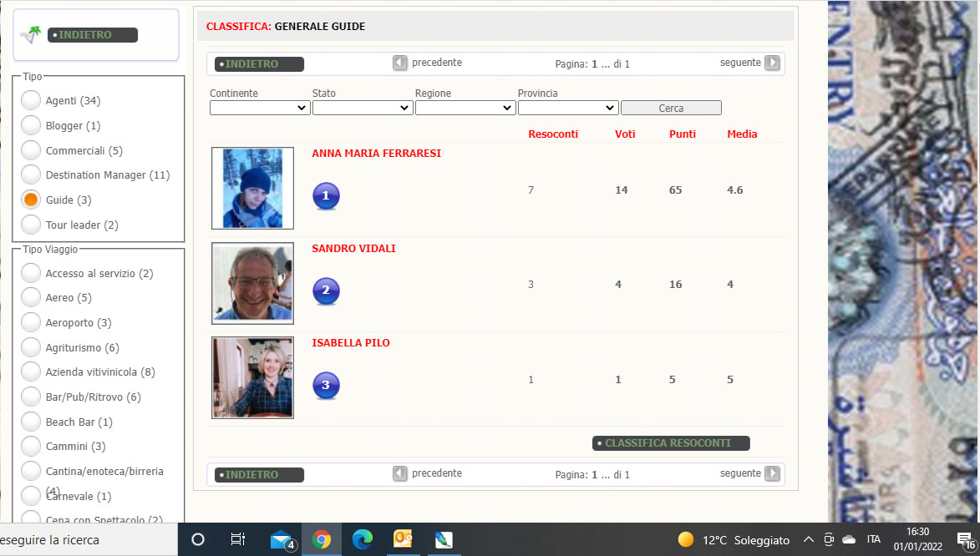Image resolution: width=980 pixels, height=556 pixels.
Task: Click the palm tree site logo
Action: tap(30, 35)
